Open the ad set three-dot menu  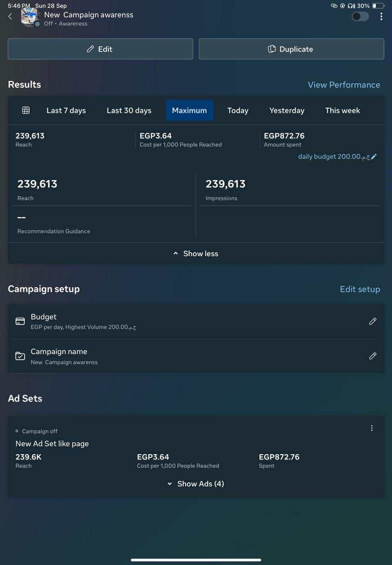(372, 428)
